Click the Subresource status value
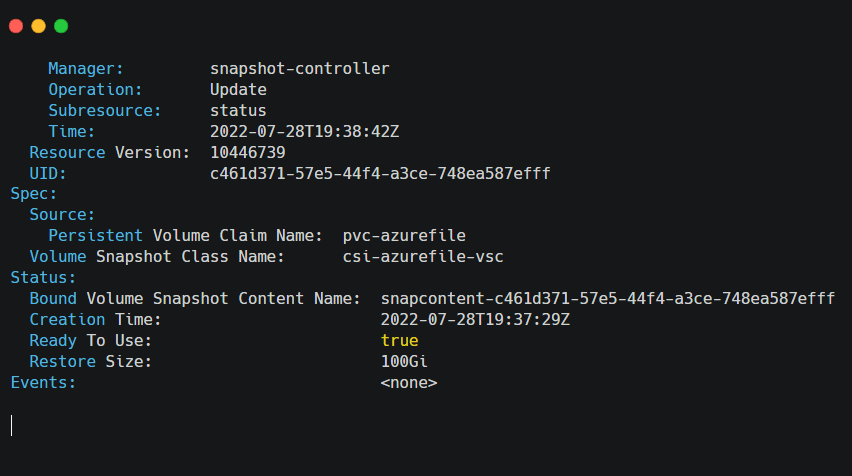The width and height of the screenshot is (852, 476). pyautogui.click(x=238, y=111)
